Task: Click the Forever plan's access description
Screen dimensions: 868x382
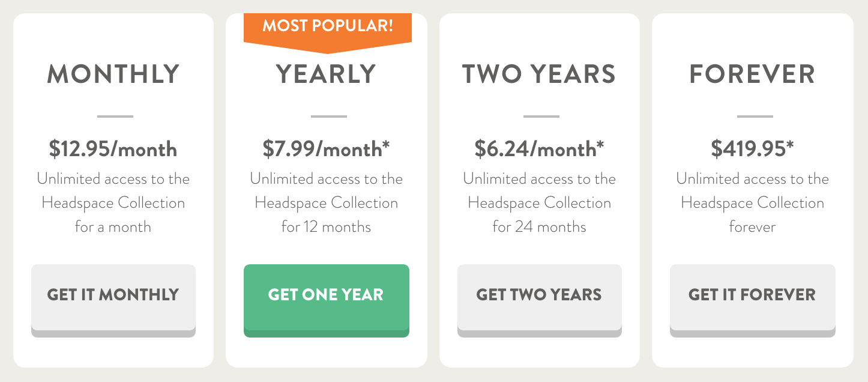Action: (752, 203)
